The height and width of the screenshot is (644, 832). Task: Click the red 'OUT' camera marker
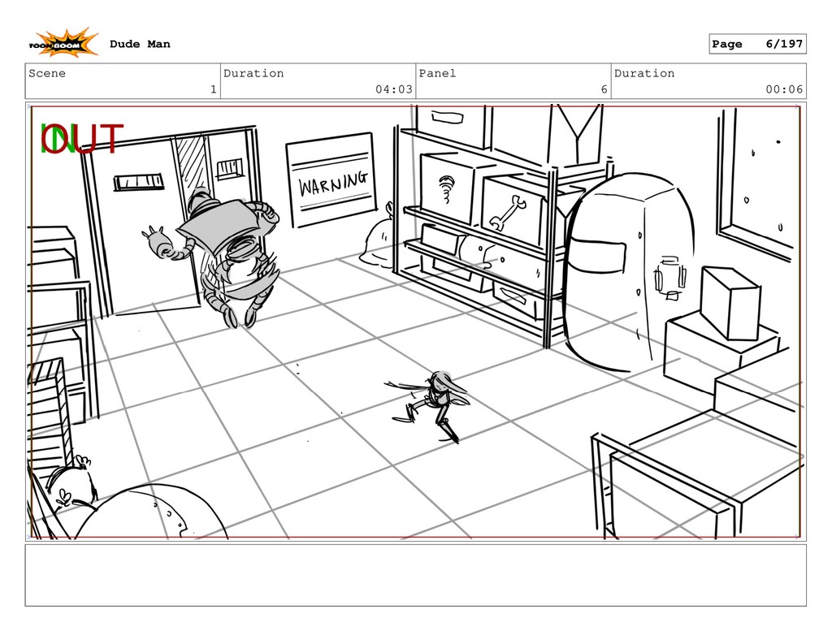pyautogui.click(x=83, y=139)
